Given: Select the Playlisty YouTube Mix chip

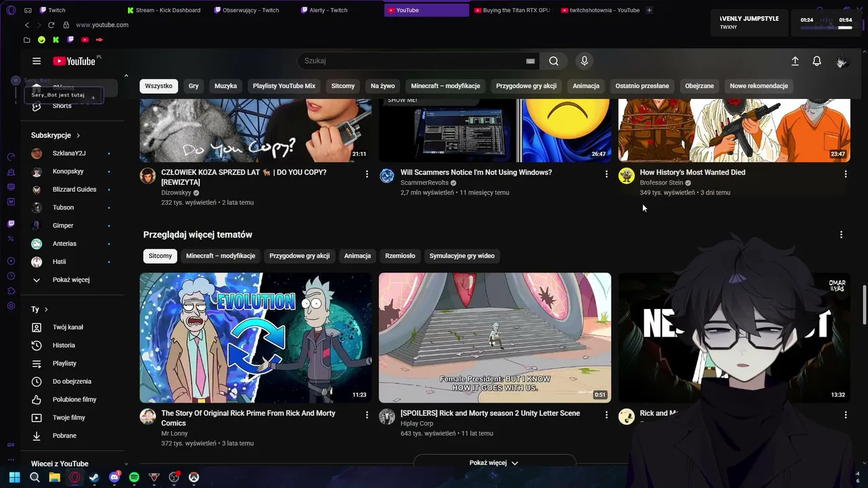Looking at the screenshot, I should [284, 86].
